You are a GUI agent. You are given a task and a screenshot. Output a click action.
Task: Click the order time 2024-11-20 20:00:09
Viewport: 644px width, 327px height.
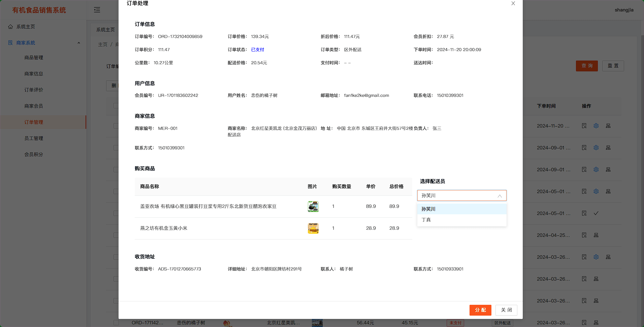pyautogui.click(x=459, y=50)
